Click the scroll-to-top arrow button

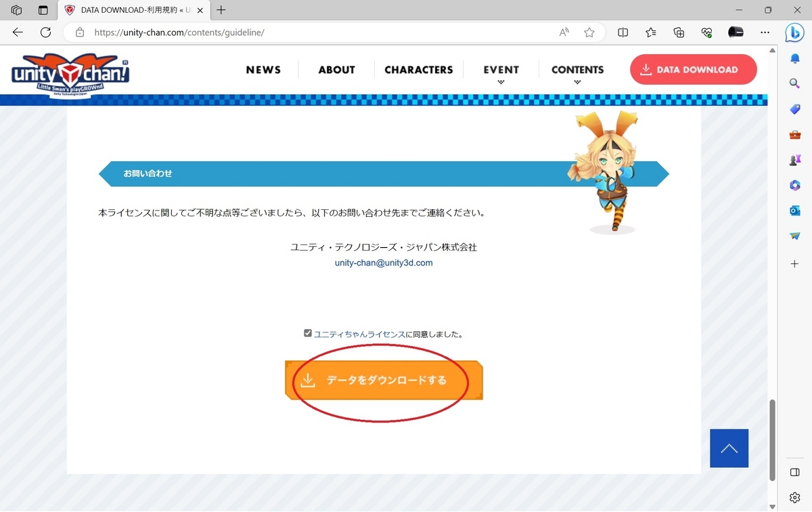tap(729, 448)
